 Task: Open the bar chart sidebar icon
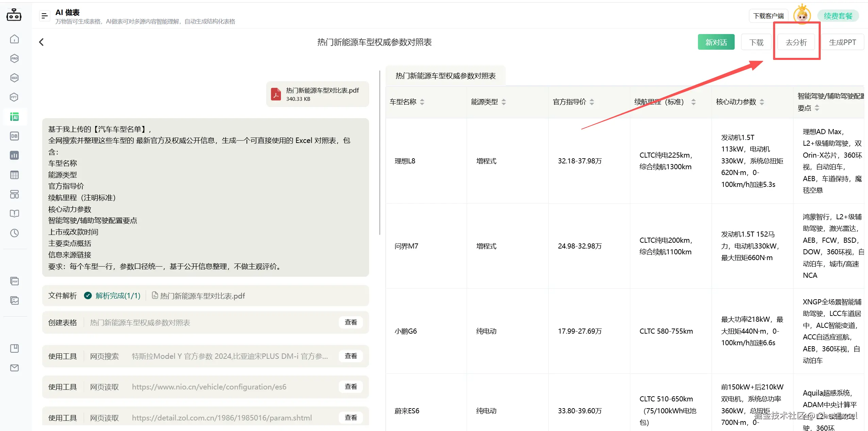14,156
